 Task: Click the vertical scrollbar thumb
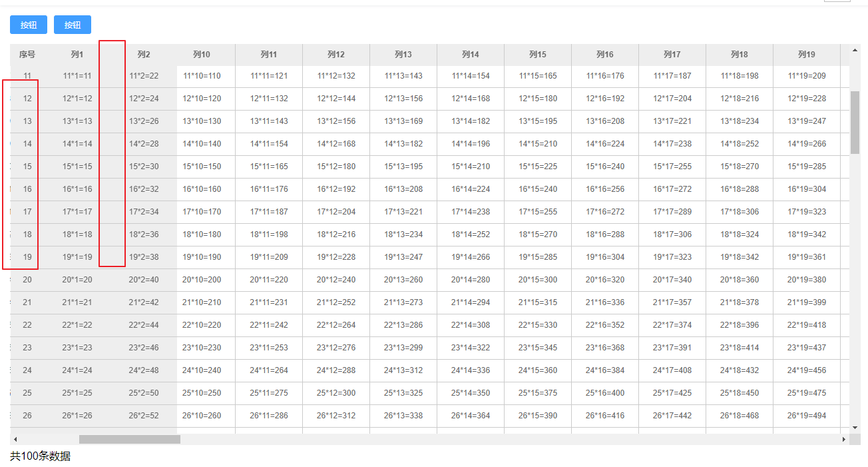pyautogui.click(x=855, y=120)
